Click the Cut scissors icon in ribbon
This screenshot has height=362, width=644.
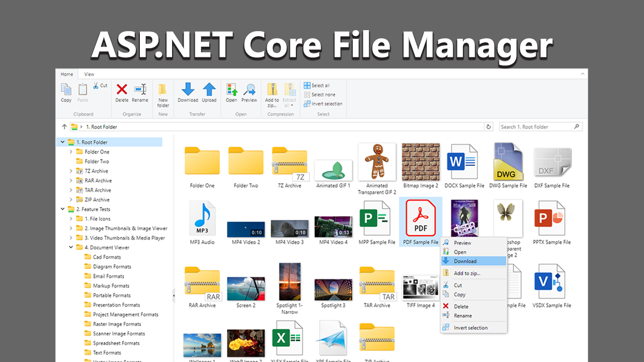[96, 86]
